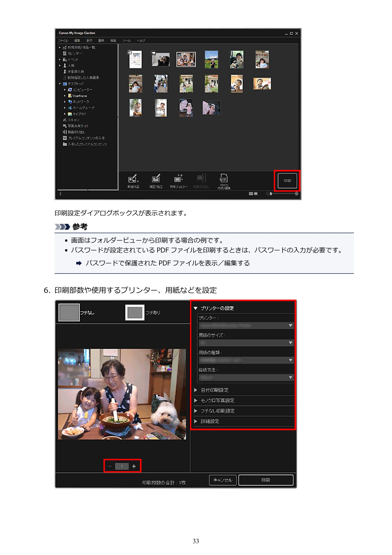
Task: Open the ツール menu
Action: tap(127, 41)
